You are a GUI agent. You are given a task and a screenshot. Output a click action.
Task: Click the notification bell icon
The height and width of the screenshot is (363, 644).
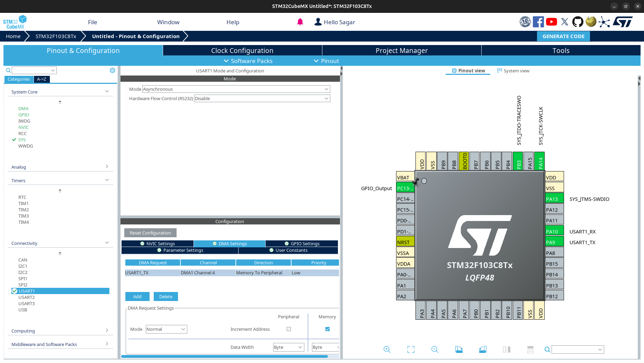(300, 22)
